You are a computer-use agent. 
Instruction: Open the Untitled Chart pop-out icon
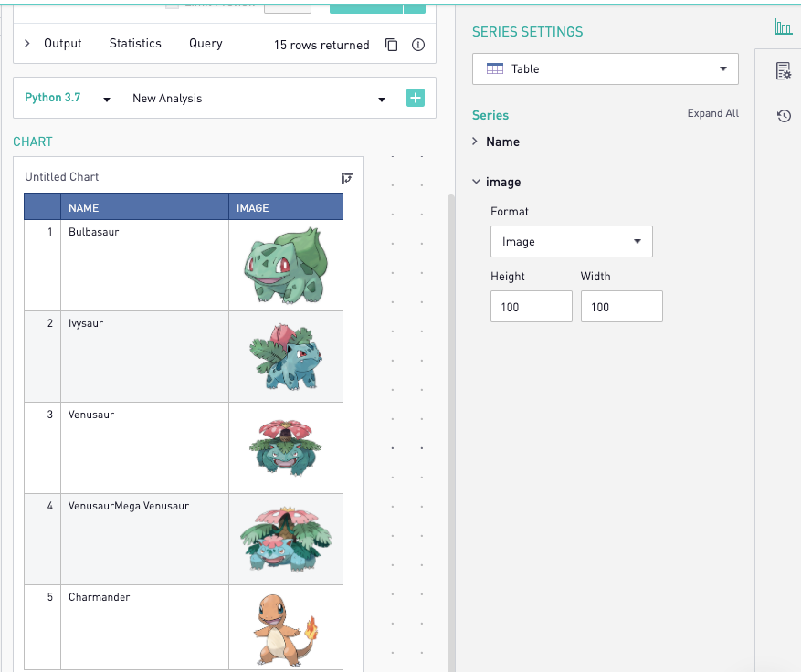(346, 177)
